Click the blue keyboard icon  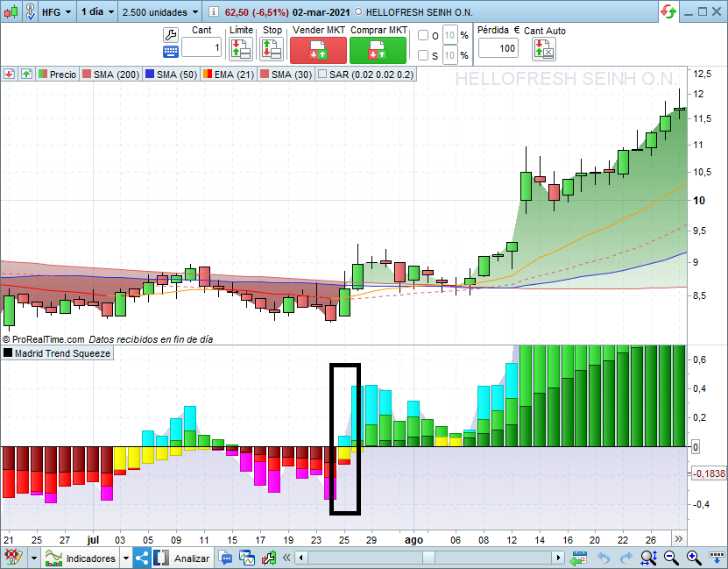pos(171,52)
